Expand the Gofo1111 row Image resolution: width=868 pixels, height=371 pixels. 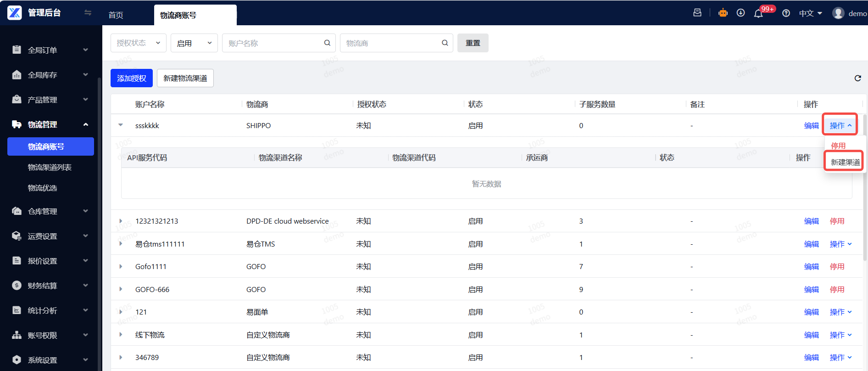pos(121,266)
